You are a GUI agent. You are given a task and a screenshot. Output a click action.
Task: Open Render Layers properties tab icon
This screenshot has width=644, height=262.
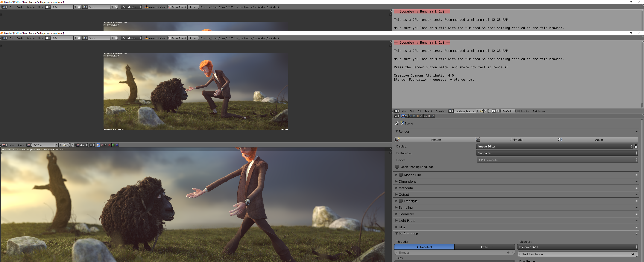(x=407, y=116)
